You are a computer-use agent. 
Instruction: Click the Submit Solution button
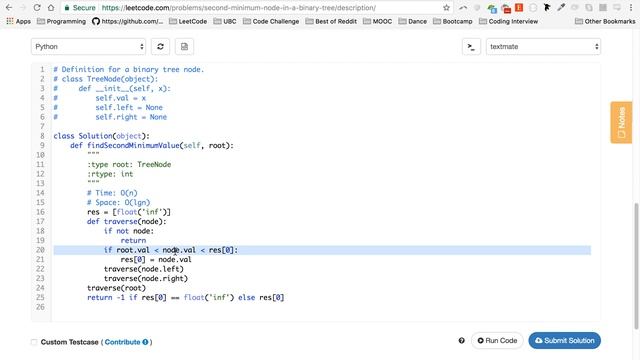(x=564, y=340)
